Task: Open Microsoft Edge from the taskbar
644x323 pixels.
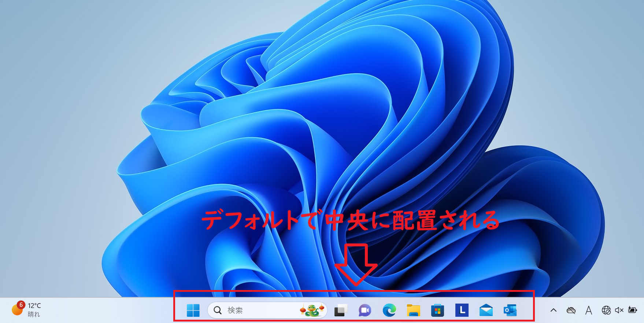Action: (389, 310)
